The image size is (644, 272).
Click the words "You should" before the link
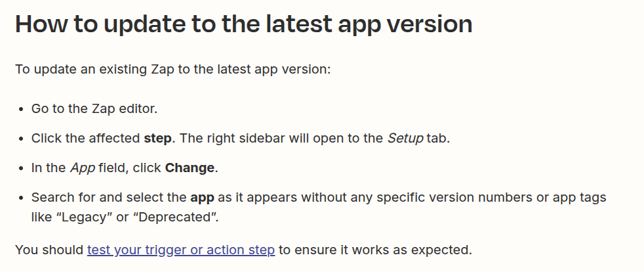pos(49,250)
